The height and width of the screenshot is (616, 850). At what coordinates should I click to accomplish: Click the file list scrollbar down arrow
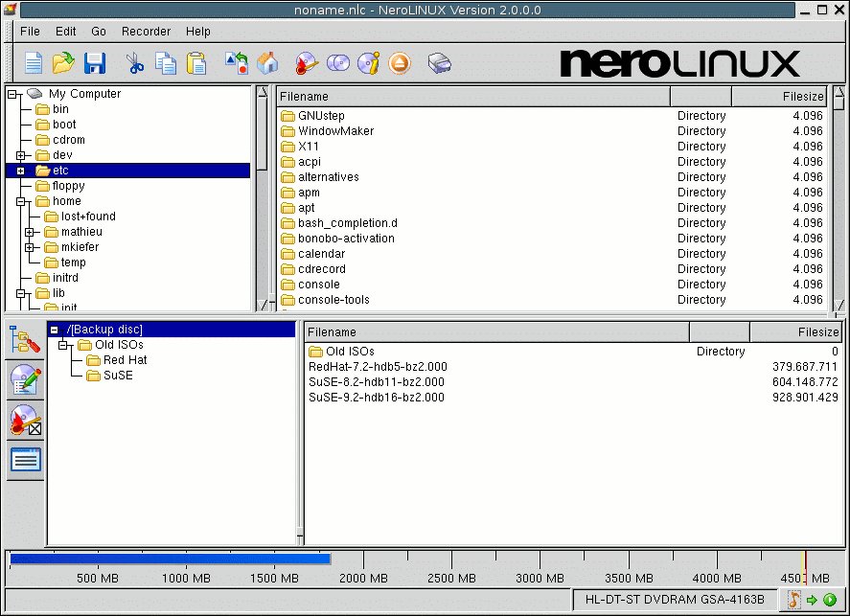839,305
